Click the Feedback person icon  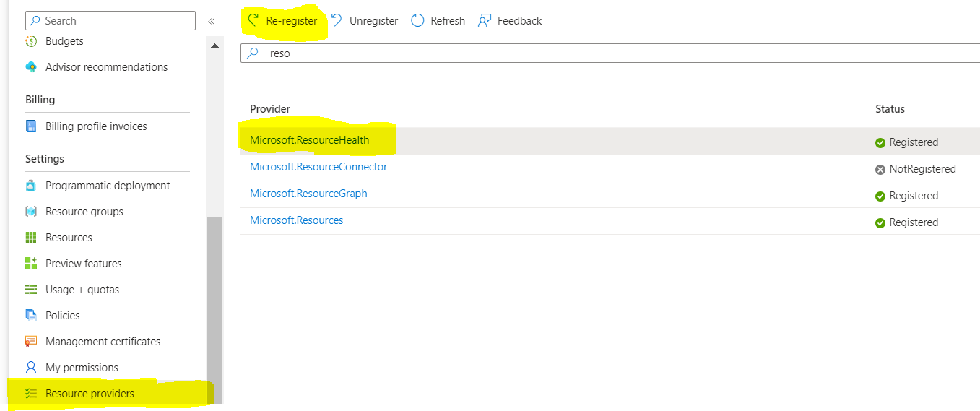coord(485,20)
